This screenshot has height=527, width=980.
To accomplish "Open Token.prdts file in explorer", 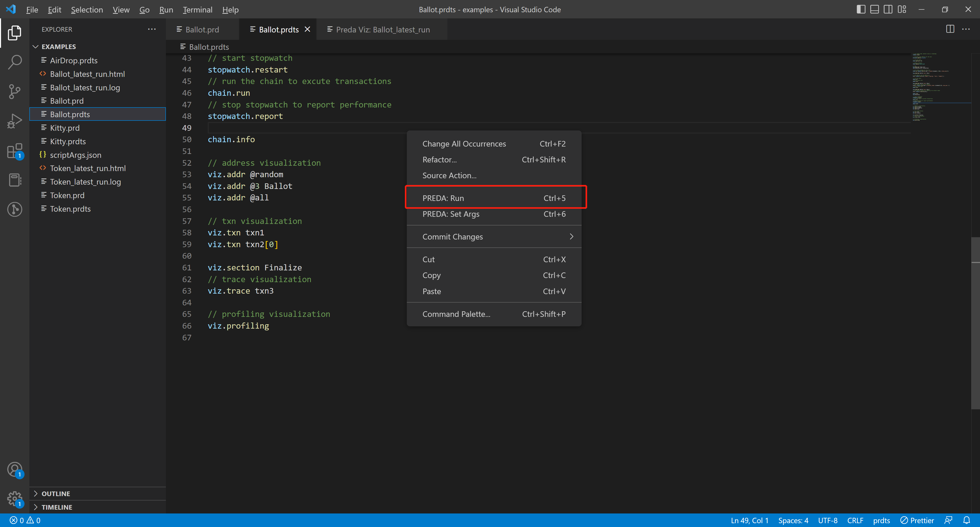I will click(70, 208).
